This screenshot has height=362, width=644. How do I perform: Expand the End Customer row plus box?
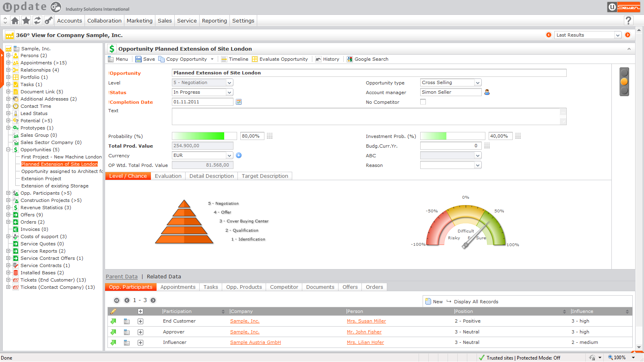click(x=140, y=321)
